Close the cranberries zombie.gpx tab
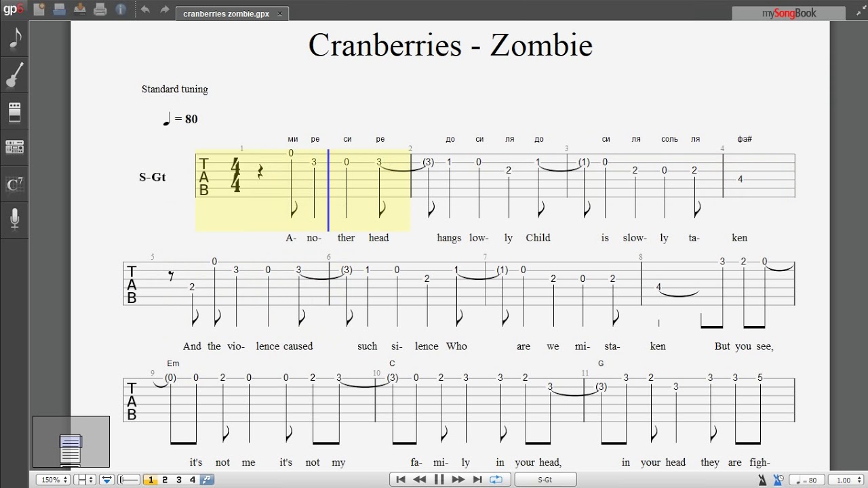868x488 pixels. (279, 14)
